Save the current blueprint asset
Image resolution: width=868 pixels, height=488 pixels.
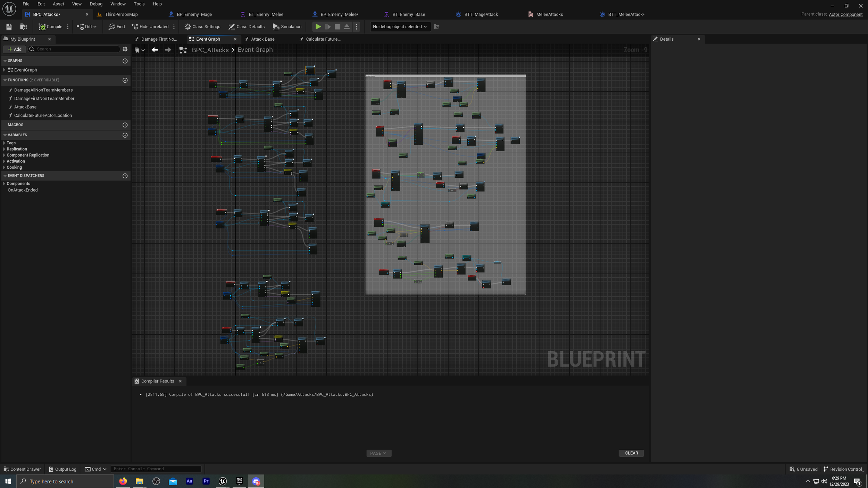tap(9, 27)
